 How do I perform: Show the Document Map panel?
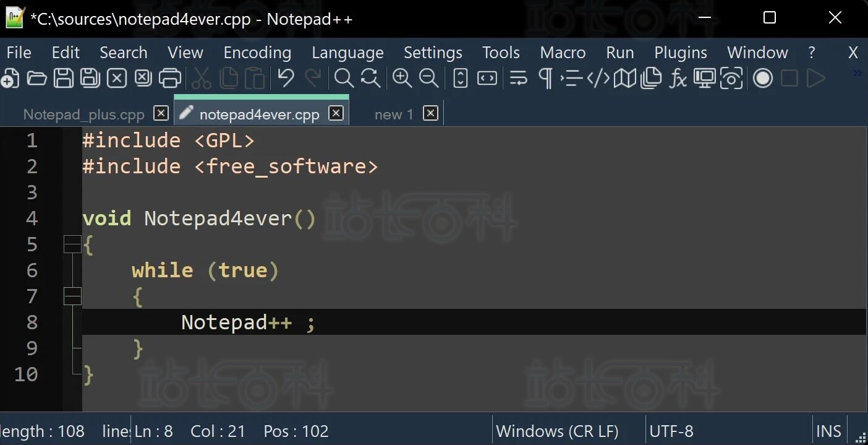[624, 79]
